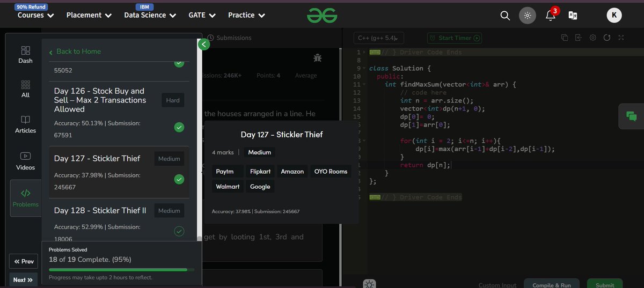The image size is (644, 288).
Task: Open the Articles sidebar book icon
Action: point(25,124)
